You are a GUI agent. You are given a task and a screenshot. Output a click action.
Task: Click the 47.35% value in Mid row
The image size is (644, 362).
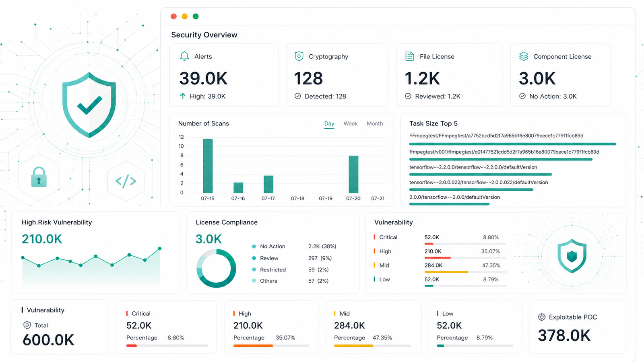[x=491, y=265]
